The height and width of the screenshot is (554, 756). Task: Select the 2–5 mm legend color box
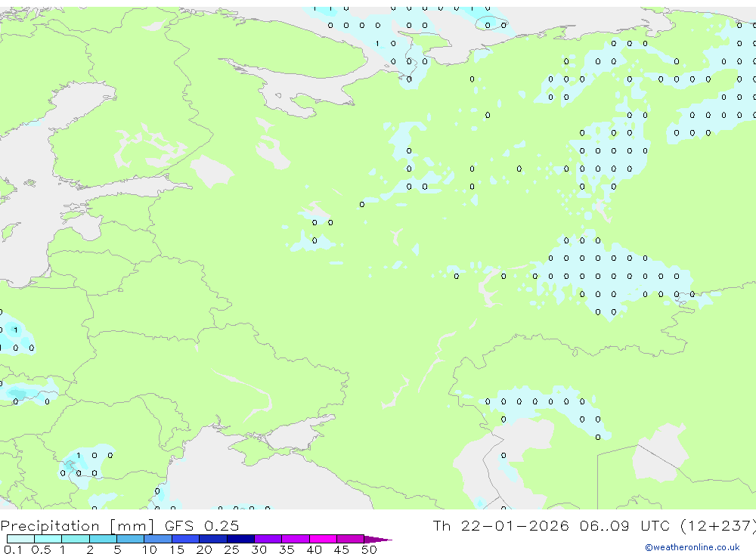103,539
